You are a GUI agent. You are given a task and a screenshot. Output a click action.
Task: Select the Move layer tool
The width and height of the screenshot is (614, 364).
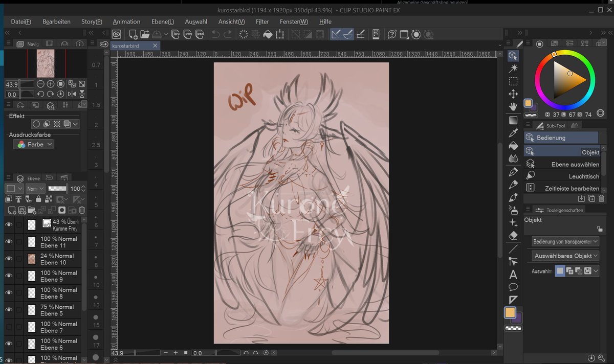click(x=513, y=94)
